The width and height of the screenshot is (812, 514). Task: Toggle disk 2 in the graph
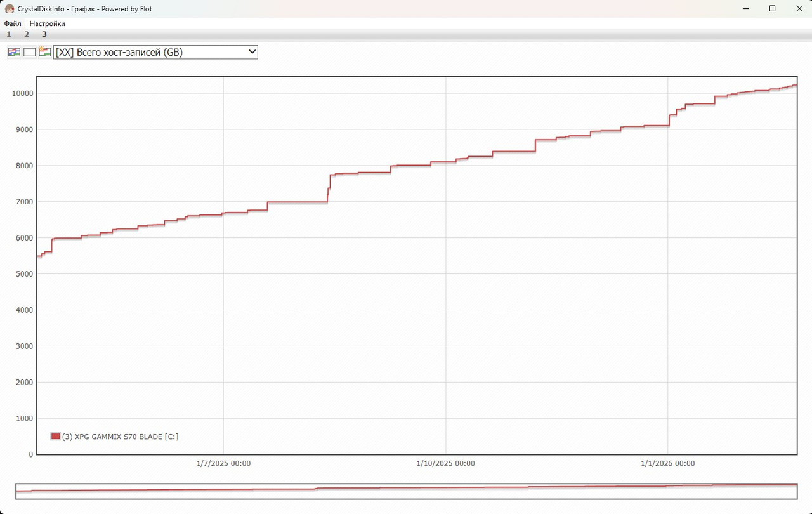27,34
